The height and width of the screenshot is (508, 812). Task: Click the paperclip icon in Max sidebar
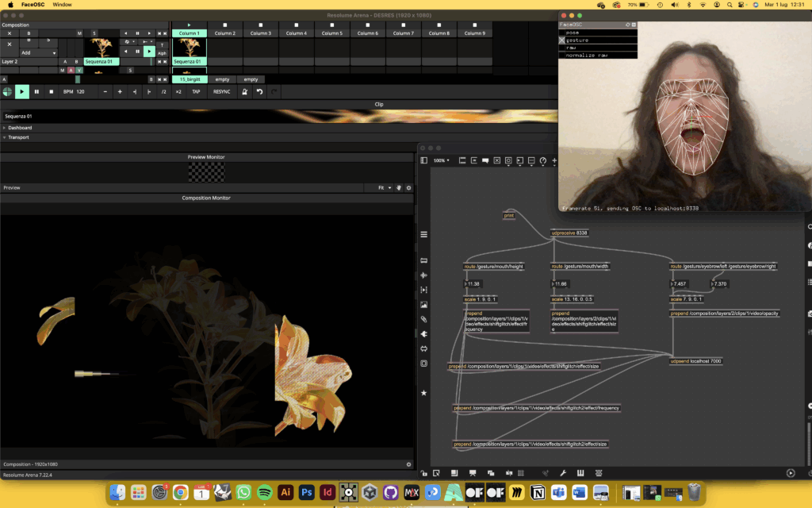click(424, 319)
